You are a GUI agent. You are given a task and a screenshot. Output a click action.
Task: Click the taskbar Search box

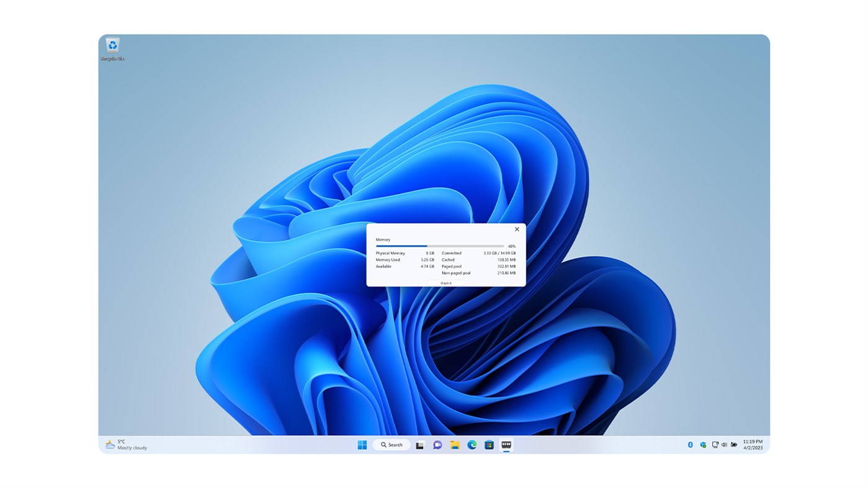[391, 445]
